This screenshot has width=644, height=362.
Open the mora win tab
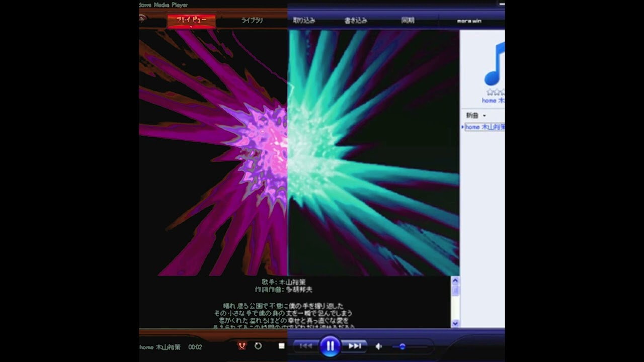(469, 21)
